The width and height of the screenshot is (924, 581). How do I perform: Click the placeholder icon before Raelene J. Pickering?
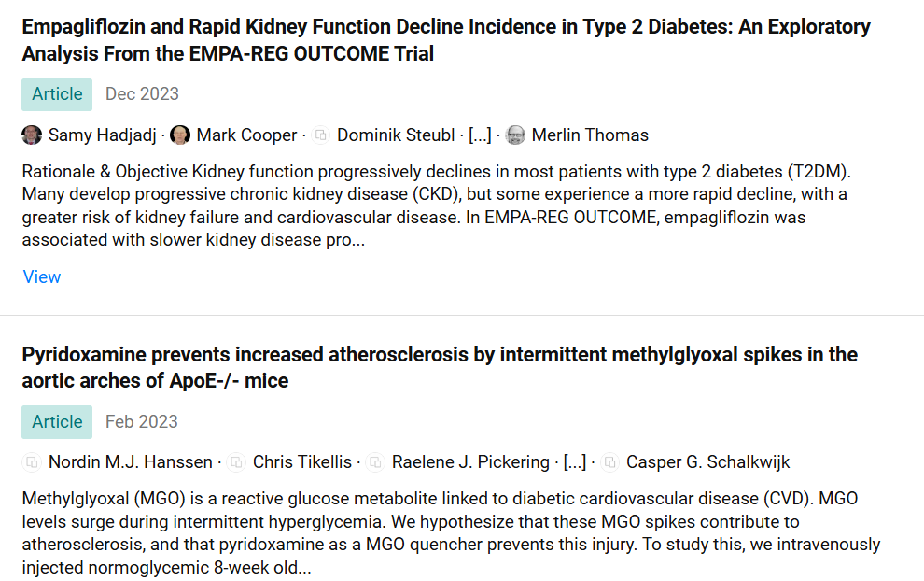coord(375,461)
